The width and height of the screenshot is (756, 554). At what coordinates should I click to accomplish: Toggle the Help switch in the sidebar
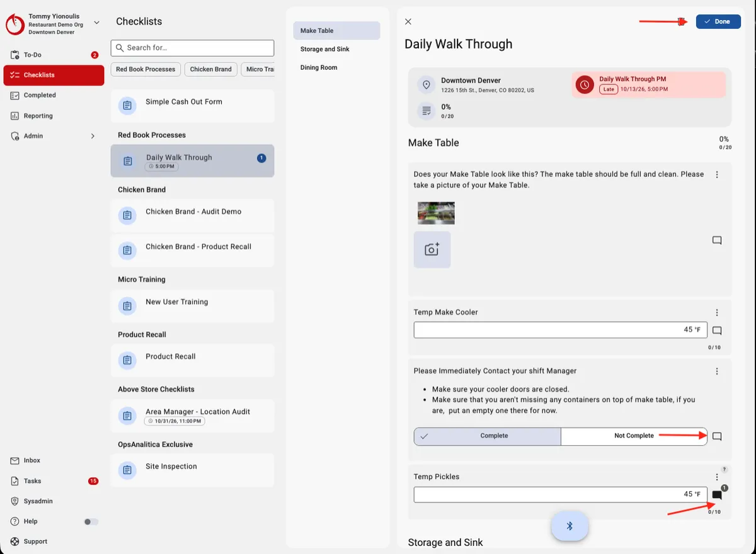click(x=91, y=521)
